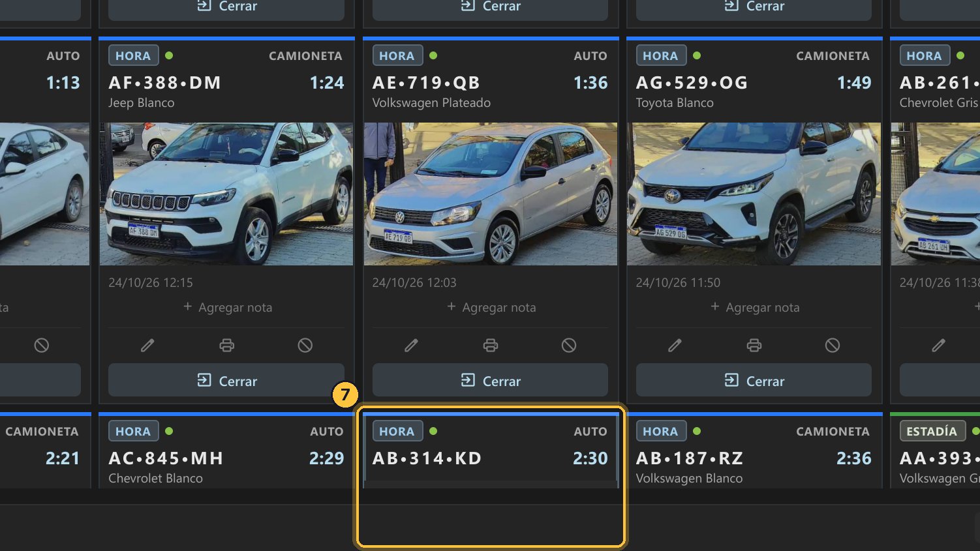Close out the AF·388·DM Jeep with Cerrar

226,380
